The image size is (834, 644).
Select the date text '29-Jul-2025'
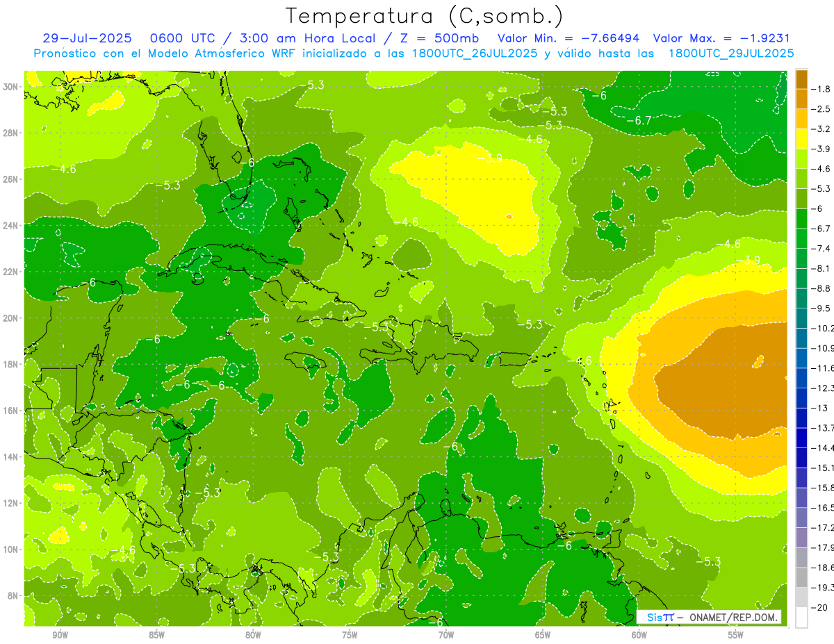86,38
